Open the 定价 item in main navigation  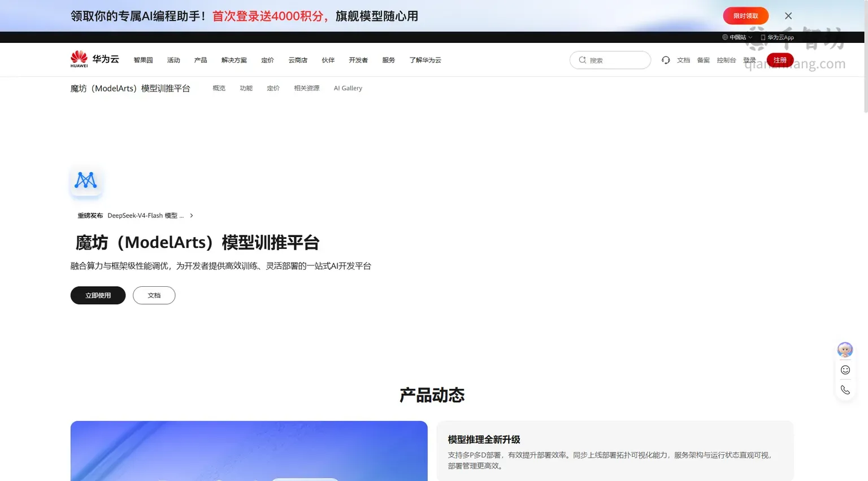click(x=268, y=60)
